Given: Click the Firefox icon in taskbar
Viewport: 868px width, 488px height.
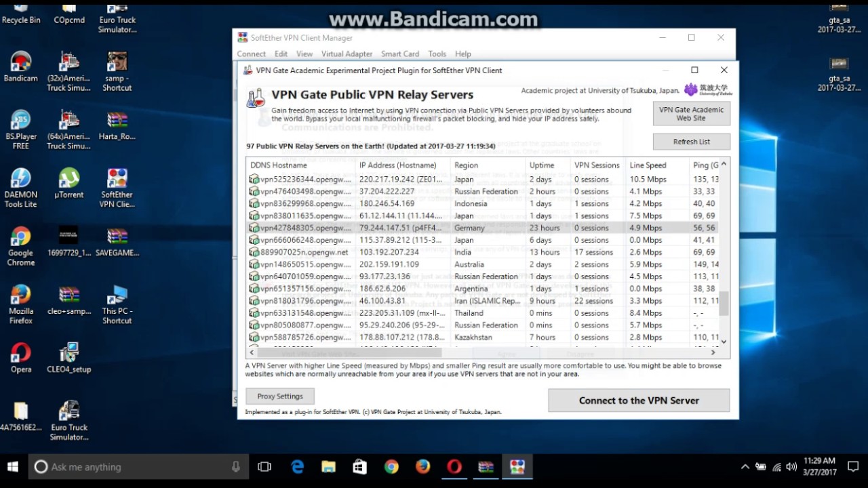Looking at the screenshot, I should click(x=422, y=466).
